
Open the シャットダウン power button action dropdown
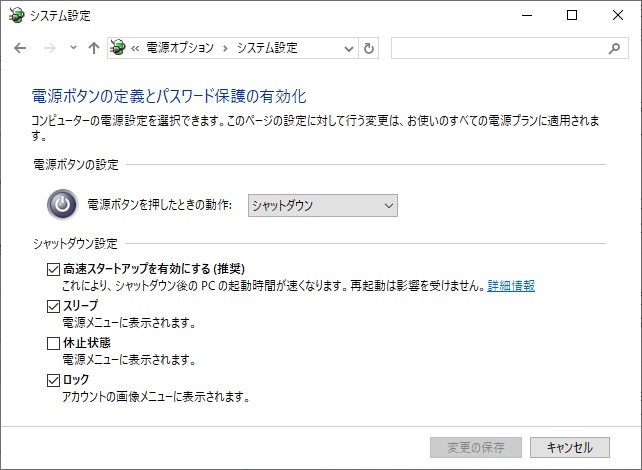click(322, 206)
